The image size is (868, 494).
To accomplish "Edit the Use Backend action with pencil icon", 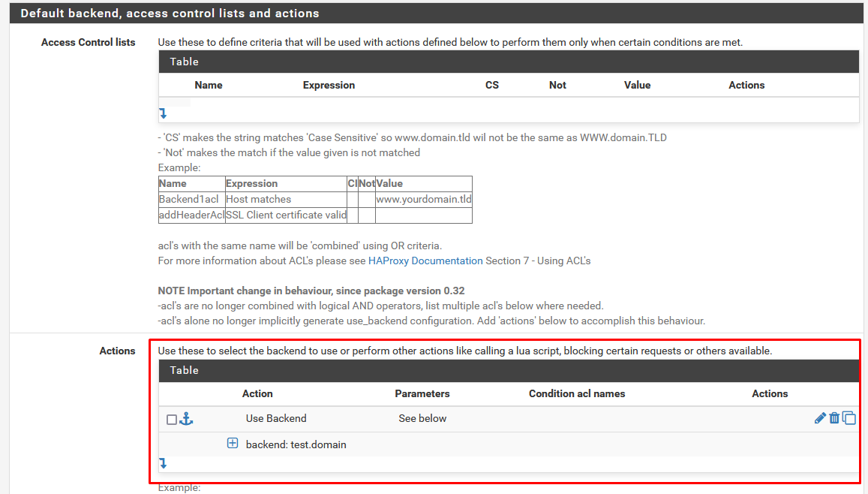I will (x=819, y=418).
